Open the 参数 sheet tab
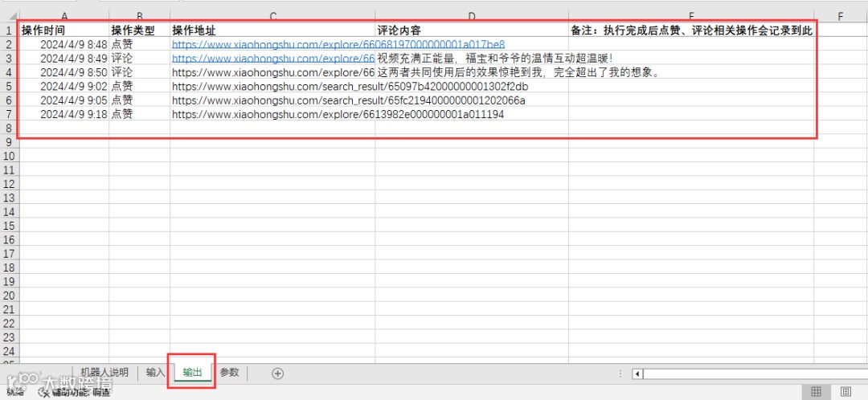 tap(229, 373)
